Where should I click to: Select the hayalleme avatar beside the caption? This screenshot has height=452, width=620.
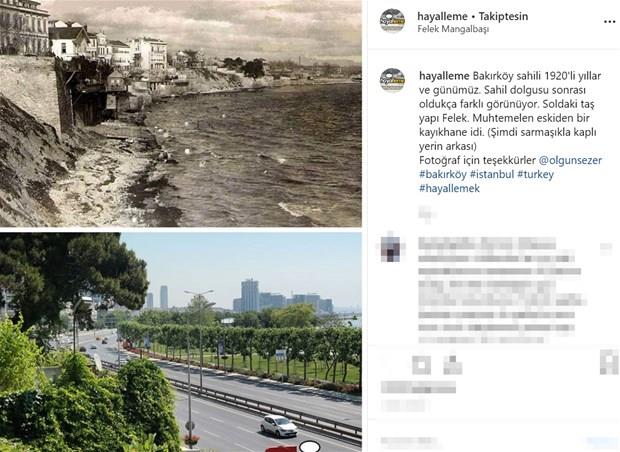(x=392, y=79)
